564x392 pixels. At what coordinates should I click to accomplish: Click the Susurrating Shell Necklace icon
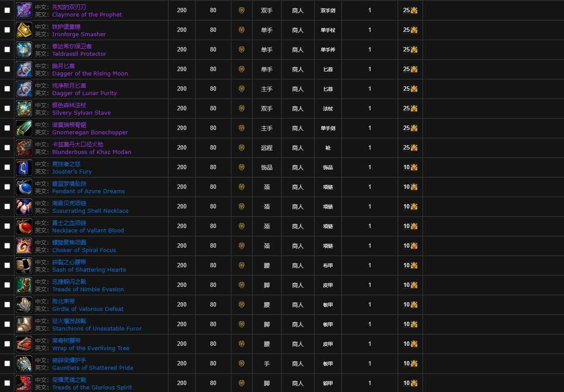(24, 207)
